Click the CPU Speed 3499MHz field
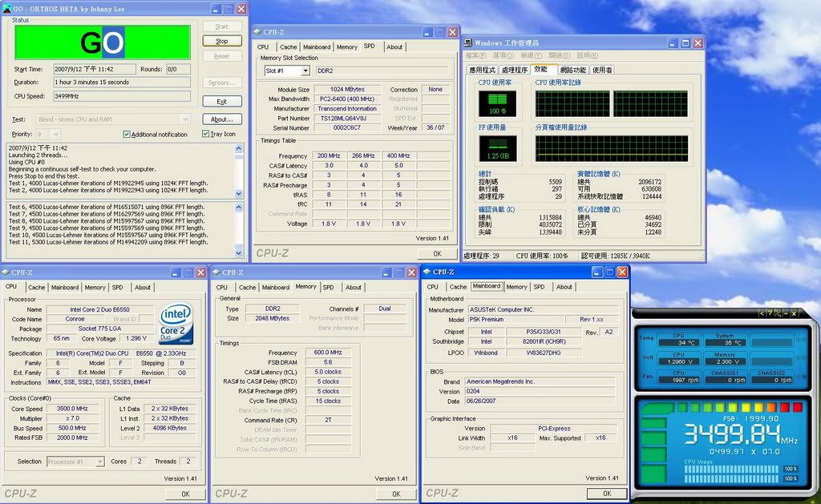821x504 pixels. [122, 96]
